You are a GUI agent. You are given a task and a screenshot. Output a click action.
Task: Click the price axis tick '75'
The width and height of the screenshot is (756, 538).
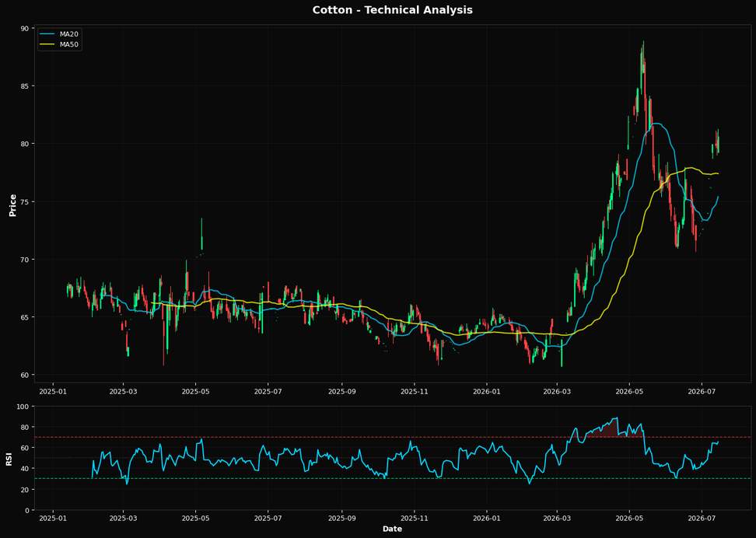24,202
